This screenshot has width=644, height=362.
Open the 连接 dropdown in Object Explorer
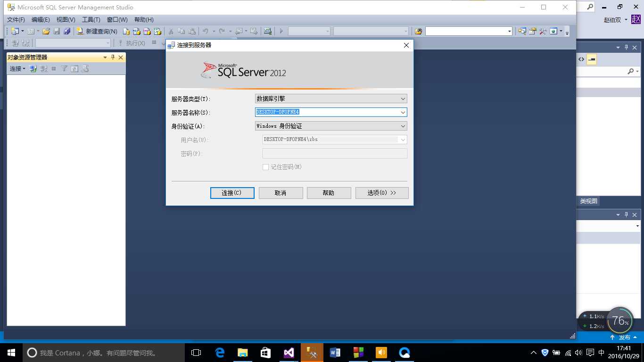pos(17,69)
